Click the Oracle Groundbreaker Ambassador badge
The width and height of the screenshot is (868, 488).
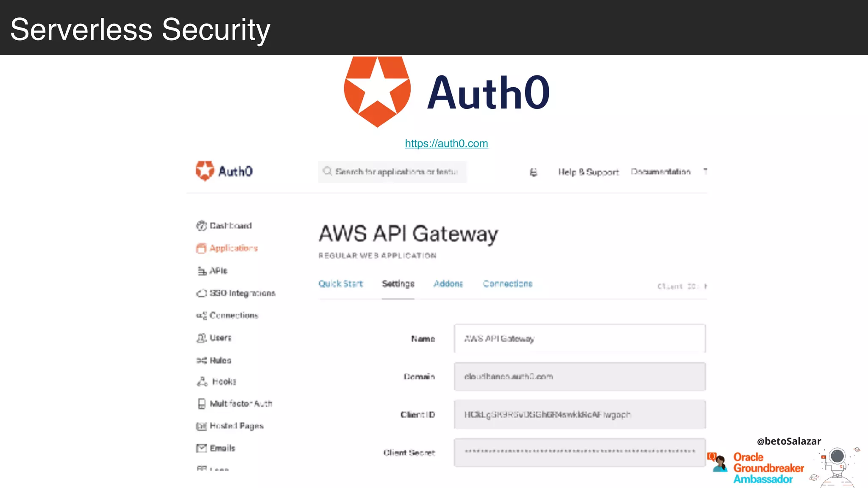click(x=757, y=468)
